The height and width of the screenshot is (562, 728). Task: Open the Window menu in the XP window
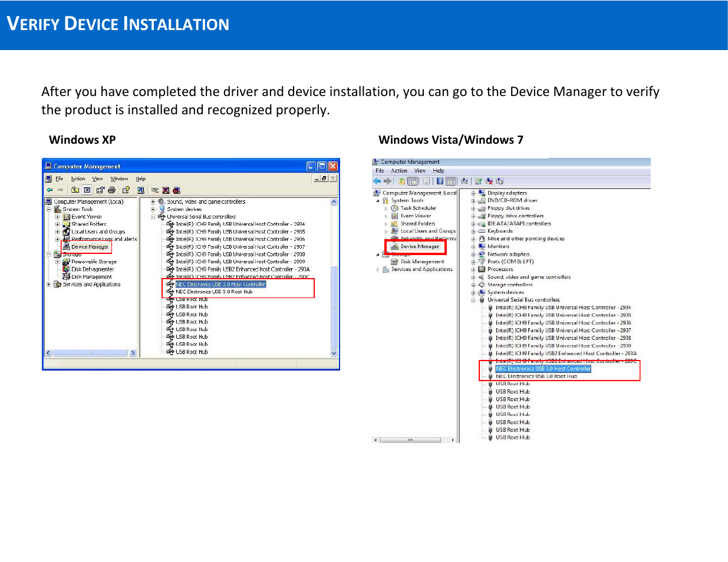click(119, 178)
